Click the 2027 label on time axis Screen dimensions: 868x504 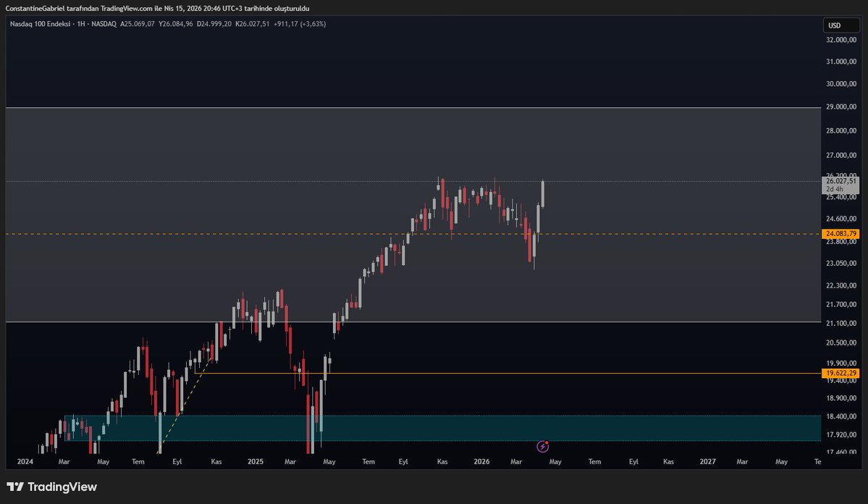707,461
